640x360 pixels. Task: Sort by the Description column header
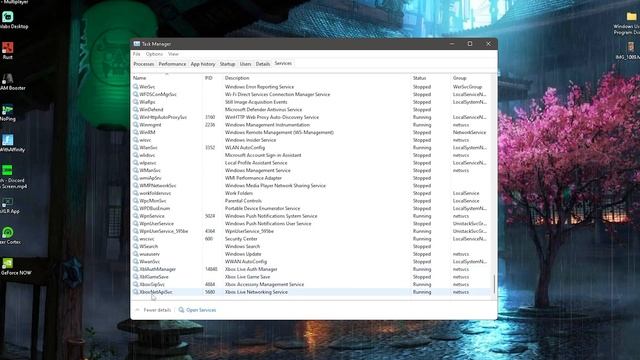tap(316, 78)
